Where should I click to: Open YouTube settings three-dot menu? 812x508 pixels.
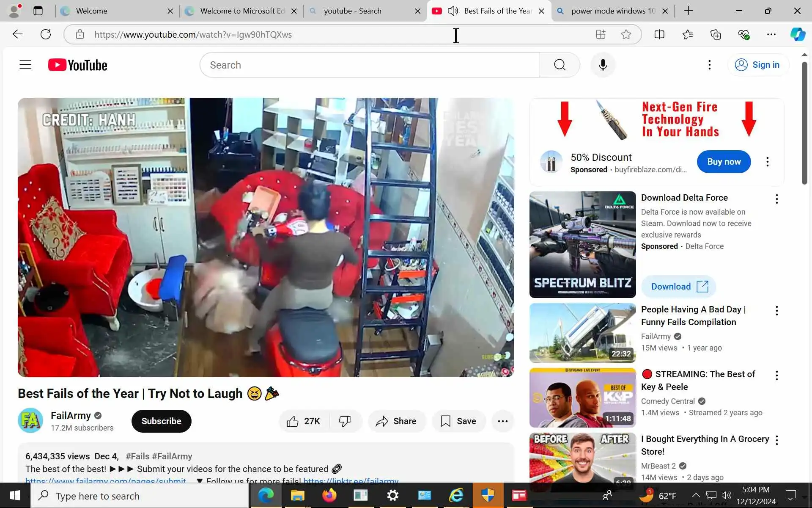(709, 65)
